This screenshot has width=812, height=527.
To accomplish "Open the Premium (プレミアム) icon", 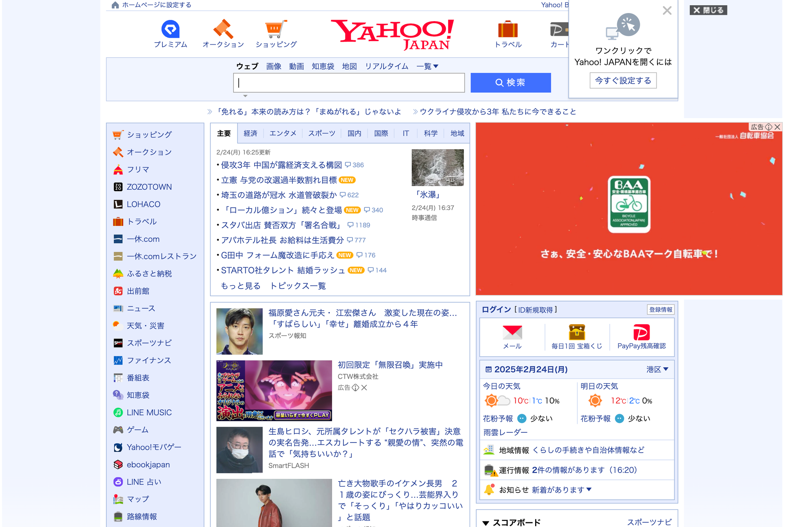I will (x=170, y=29).
